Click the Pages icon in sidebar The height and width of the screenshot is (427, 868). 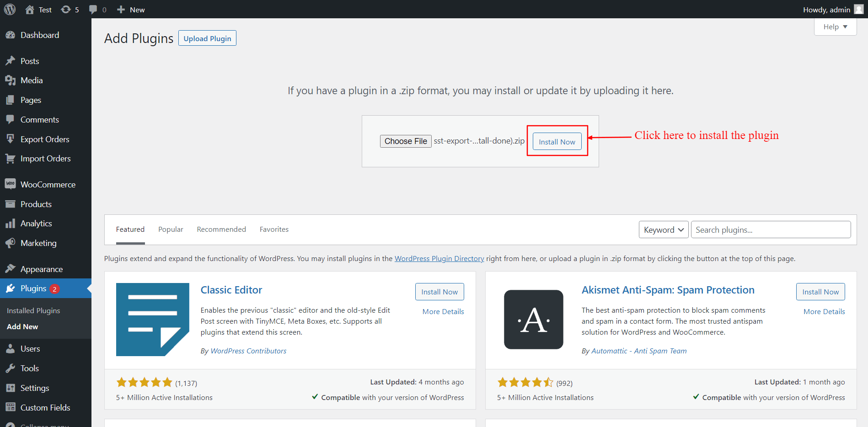(x=10, y=100)
